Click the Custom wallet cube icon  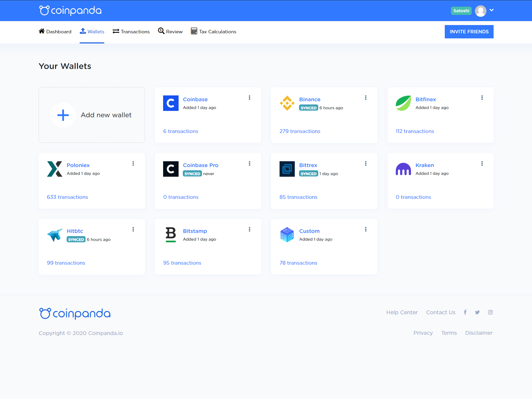287,234
